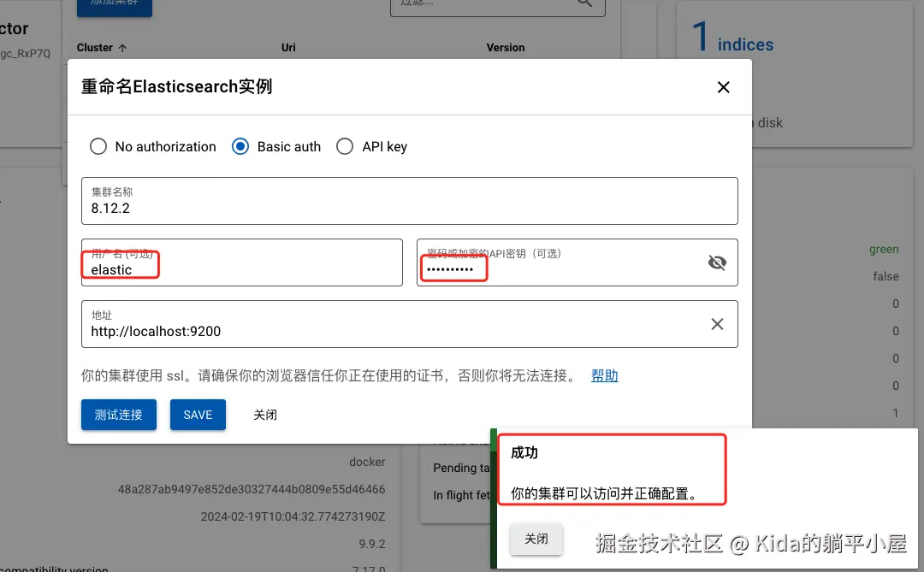Click the build date 2024-02-19T10:04:32.774273190Z
The image size is (924, 572).
(x=293, y=516)
